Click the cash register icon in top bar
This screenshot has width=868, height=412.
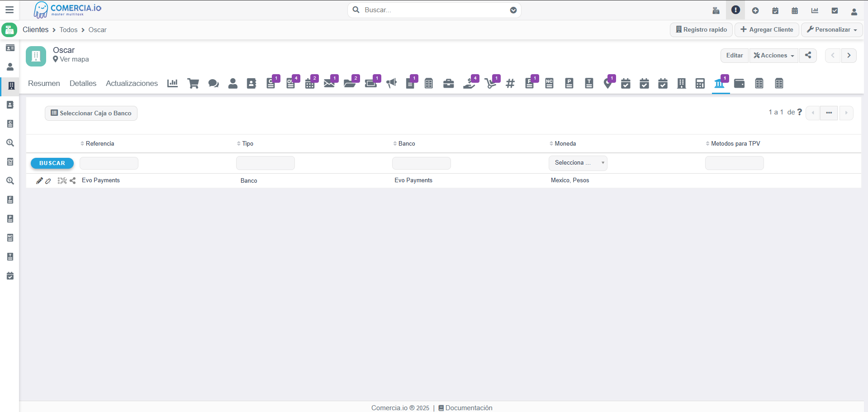click(716, 10)
